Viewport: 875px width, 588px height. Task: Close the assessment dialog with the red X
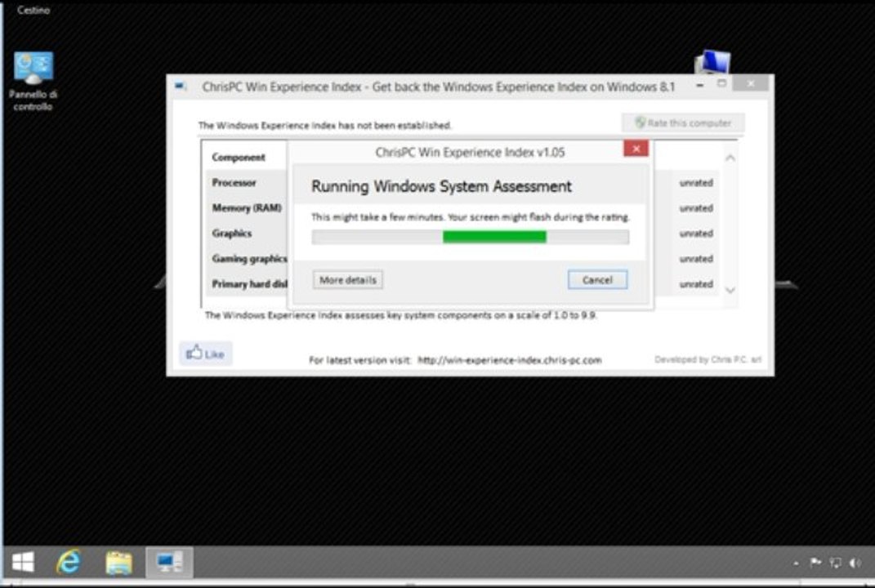point(636,149)
